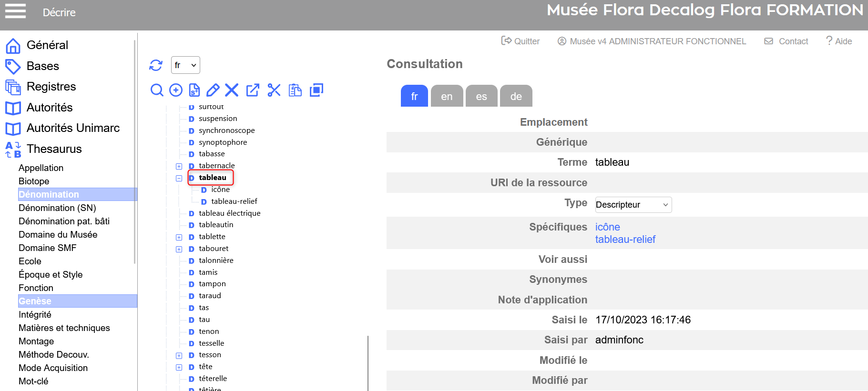The width and height of the screenshot is (868, 391).
Task: Open the tree language dropdown showing fr
Action: coord(185,65)
